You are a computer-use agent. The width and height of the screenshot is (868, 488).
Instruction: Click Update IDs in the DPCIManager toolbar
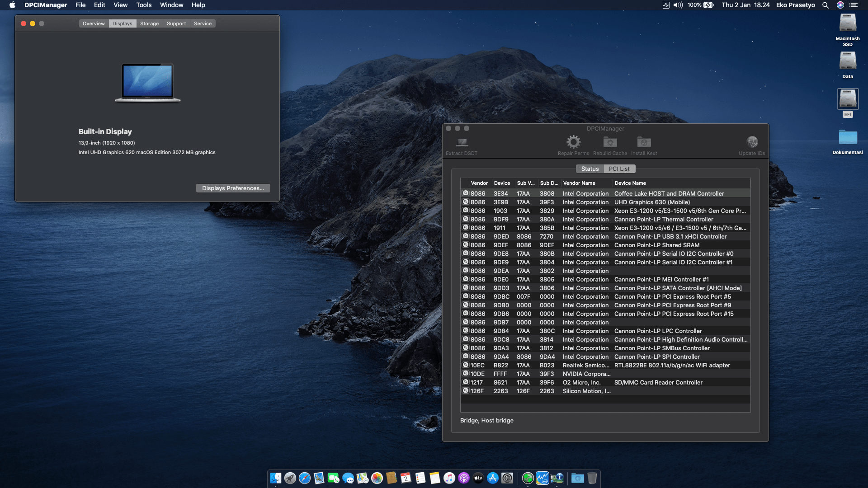[752, 145]
